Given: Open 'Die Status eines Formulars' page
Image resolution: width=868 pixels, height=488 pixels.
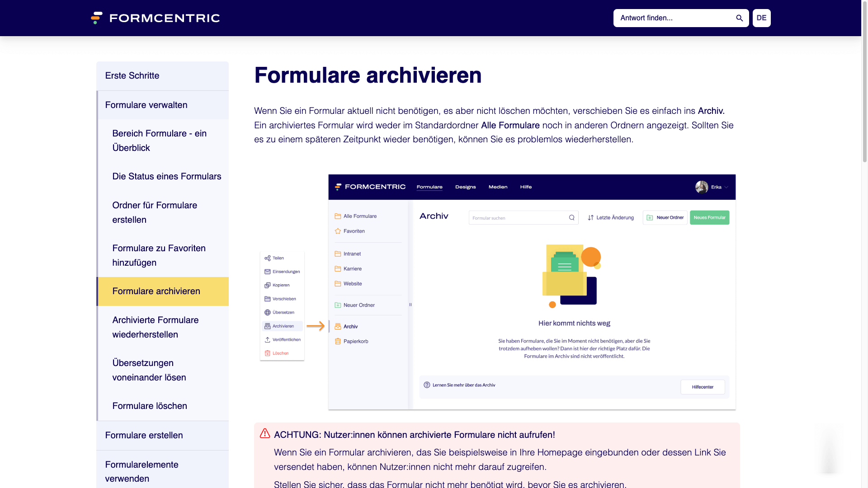Looking at the screenshot, I should click(162, 176).
